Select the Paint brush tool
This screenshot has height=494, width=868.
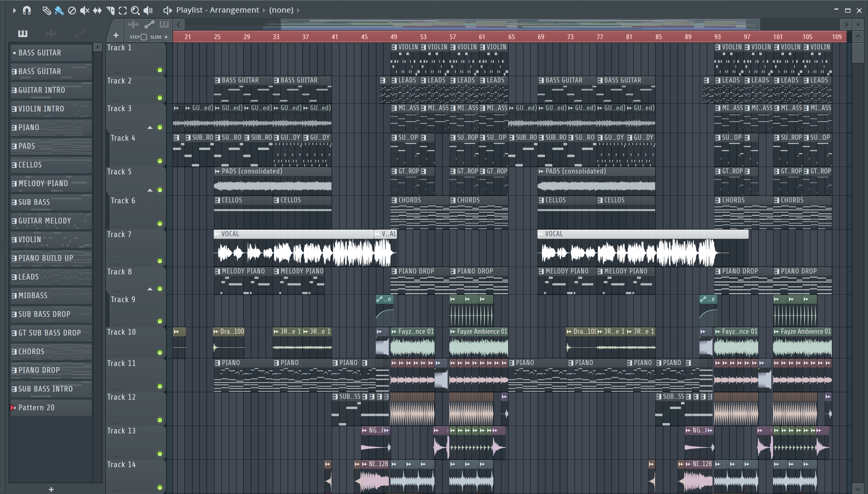point(59,11)
